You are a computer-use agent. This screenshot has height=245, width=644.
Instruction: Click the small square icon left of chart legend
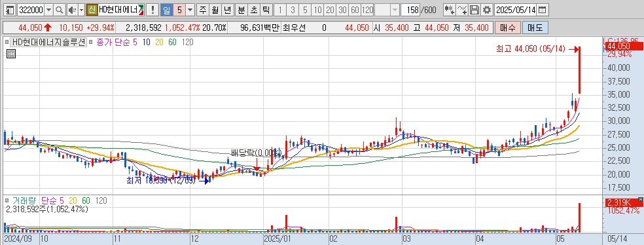tap(7, 42)
